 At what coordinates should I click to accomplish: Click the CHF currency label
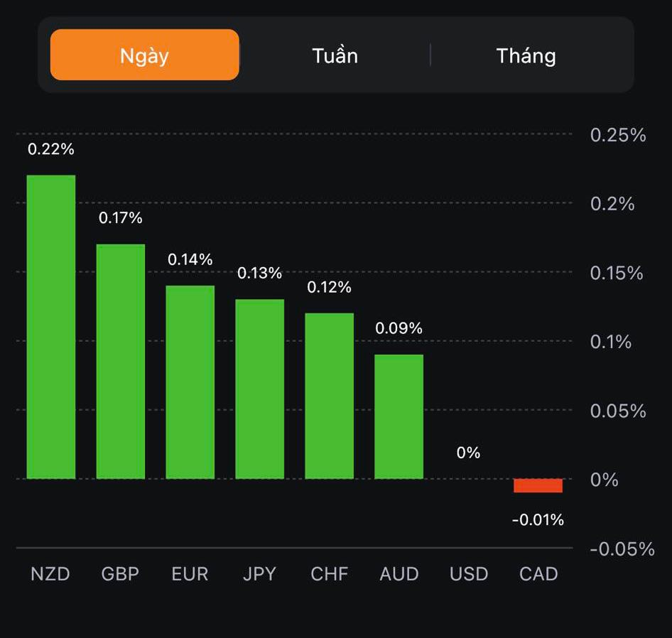click(330, 574)
